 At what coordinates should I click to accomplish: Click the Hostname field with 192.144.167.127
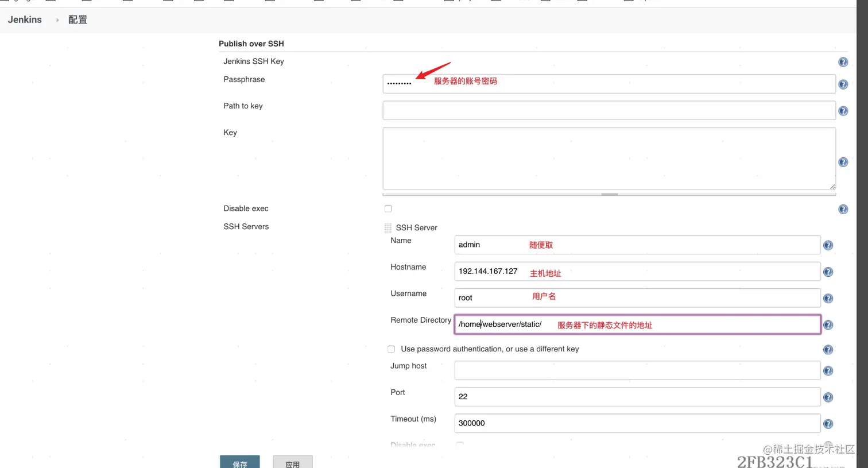click(637, 271)
